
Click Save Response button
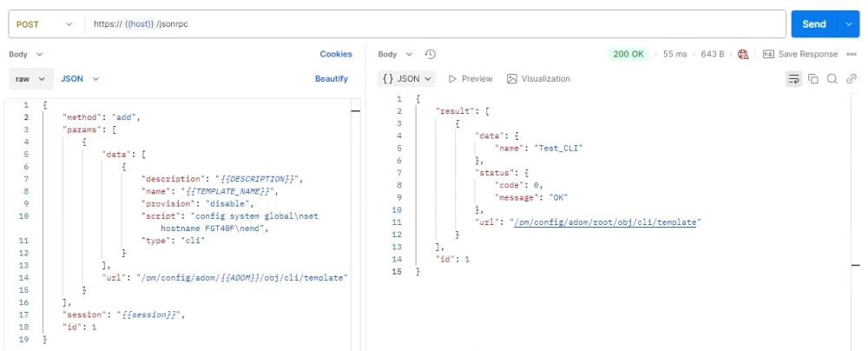click(x=800, y=55)
